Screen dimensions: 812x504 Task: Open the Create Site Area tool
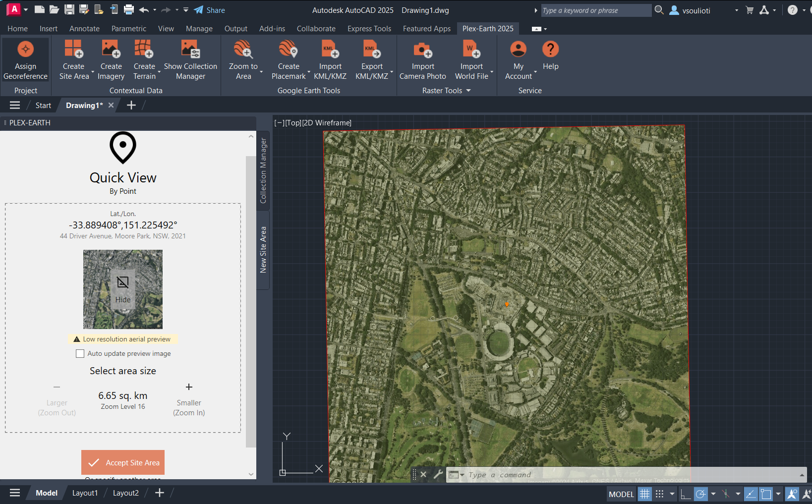coord(73,60)
